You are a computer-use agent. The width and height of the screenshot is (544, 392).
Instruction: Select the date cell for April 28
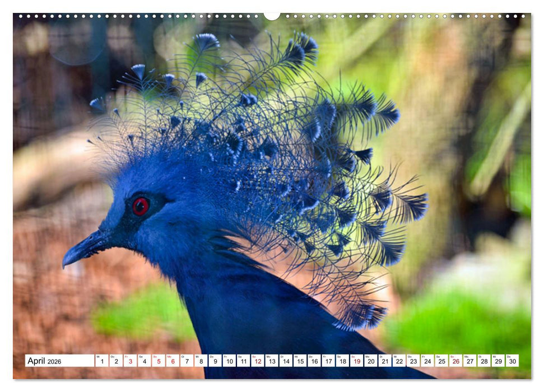tap(485, 361)
